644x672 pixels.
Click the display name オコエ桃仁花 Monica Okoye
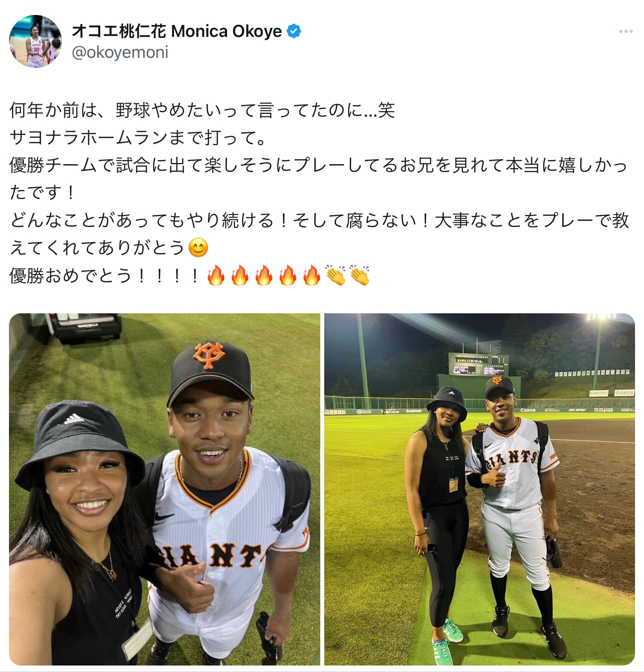point(177,31)
